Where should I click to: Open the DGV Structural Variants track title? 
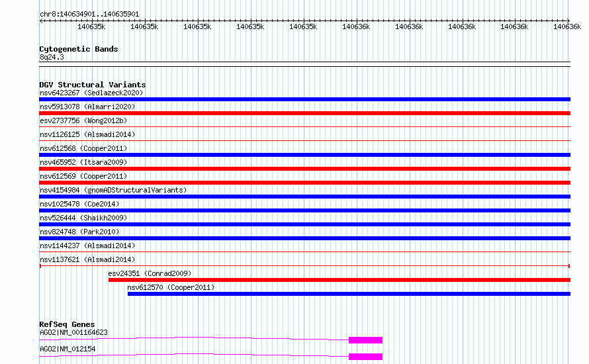point(93,85)
